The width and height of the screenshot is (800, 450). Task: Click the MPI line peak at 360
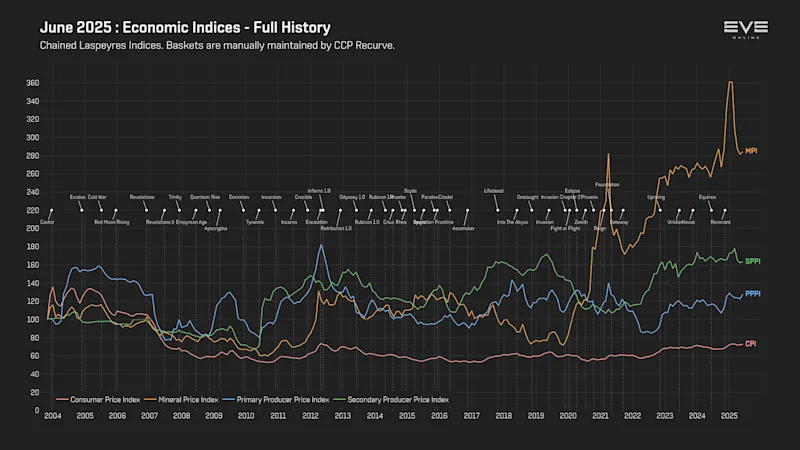(731, 82)
